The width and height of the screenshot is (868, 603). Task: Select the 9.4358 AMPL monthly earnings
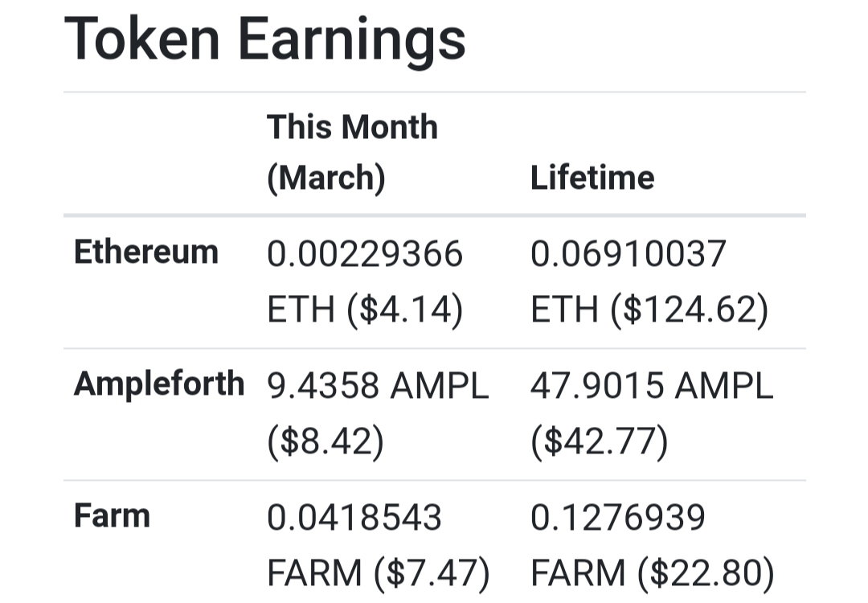point(378,386)
